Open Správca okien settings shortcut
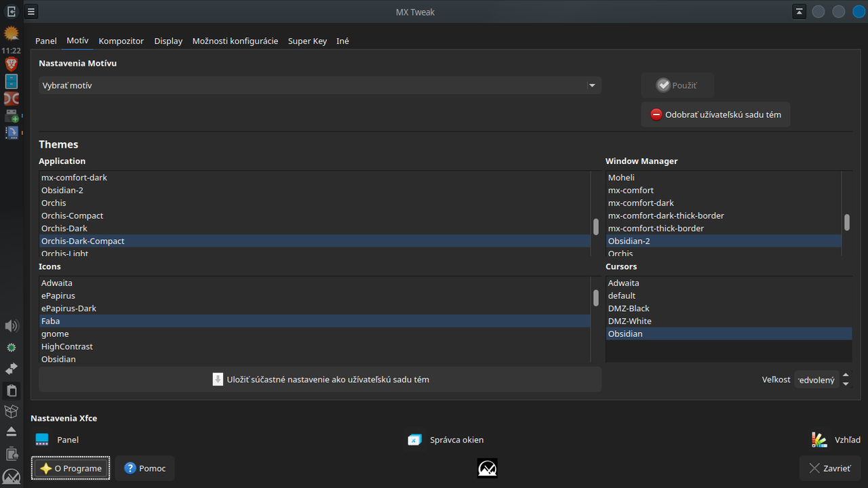This screenshot has width=868, height=488. coord(446,440)
